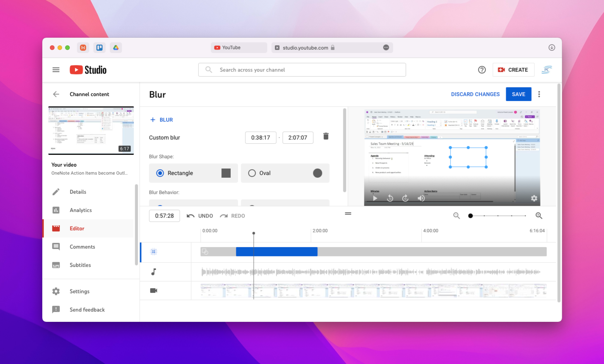Click the blur rectangle in preview
604x364 pixels.
(468, 157)
